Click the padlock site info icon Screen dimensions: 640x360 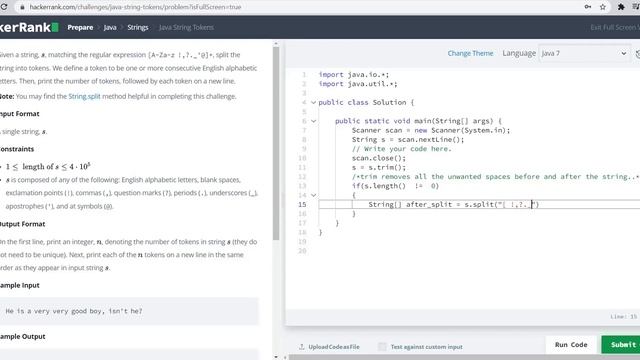coord(22,7)
